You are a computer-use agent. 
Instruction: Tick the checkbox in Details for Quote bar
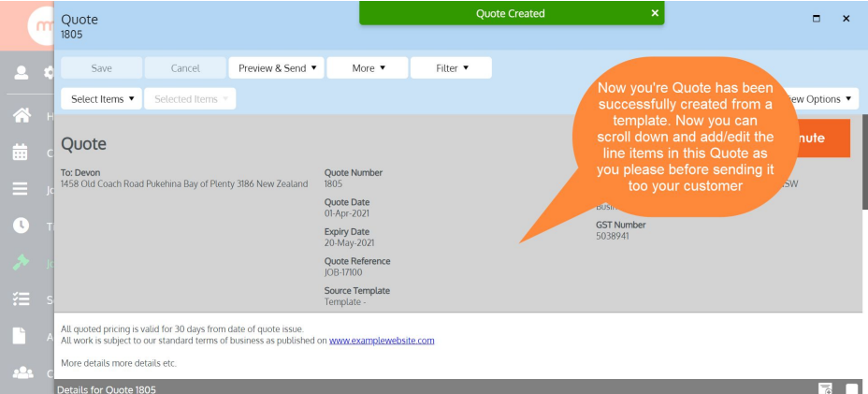pos(852,389)
